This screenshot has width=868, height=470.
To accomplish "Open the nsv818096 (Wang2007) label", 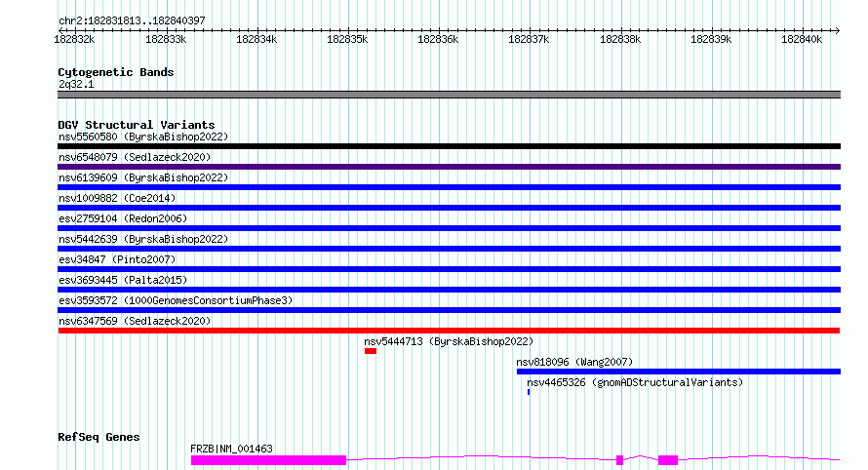I will point(574,362).
